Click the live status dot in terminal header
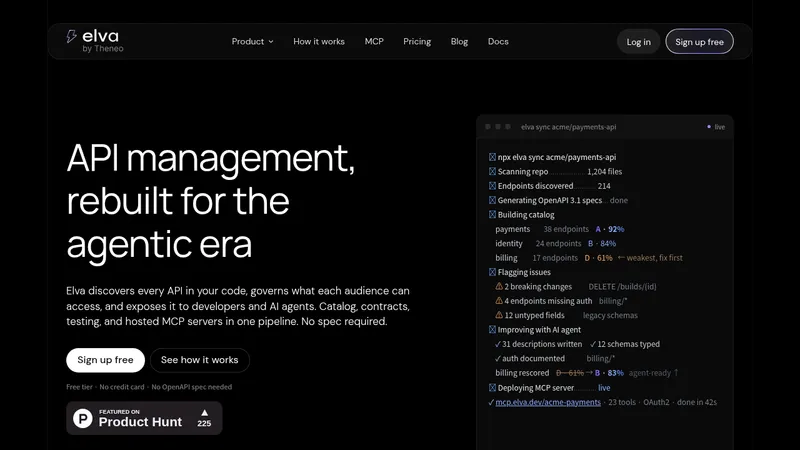 709,127
